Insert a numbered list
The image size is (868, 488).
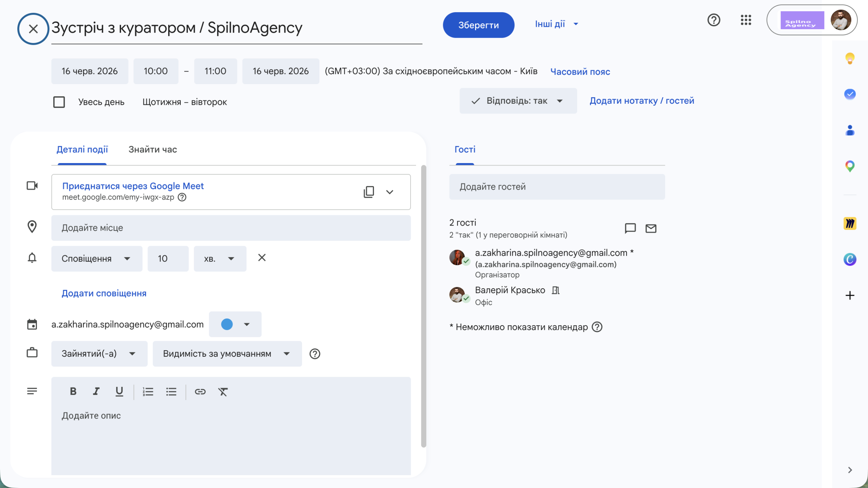pos(148,392)
